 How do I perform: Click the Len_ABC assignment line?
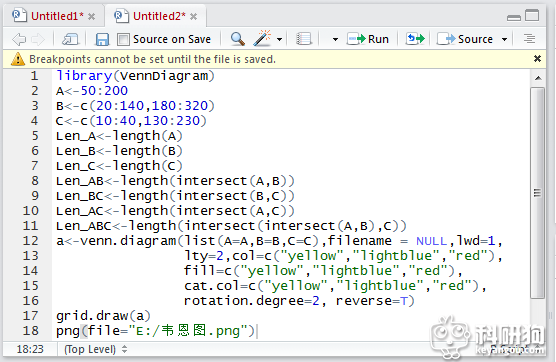point(231,226)
